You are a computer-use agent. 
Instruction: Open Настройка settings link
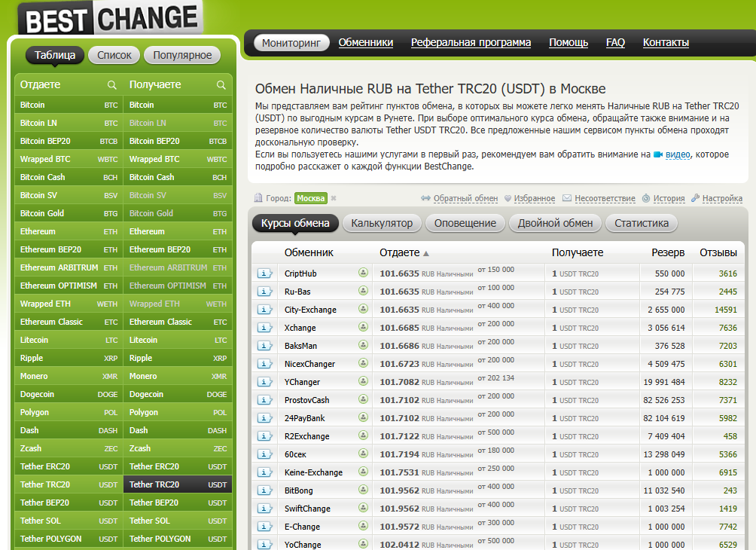coord(722,198)
